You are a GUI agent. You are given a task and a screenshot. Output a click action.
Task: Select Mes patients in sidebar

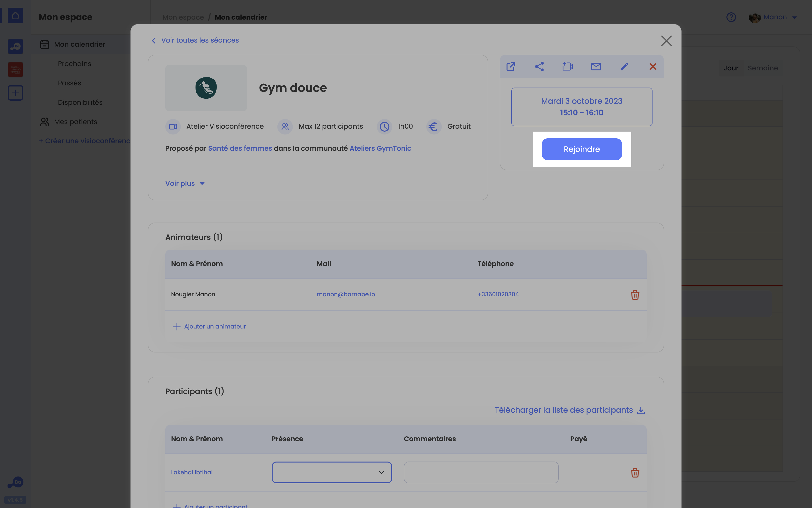click(x=75, y=122)
